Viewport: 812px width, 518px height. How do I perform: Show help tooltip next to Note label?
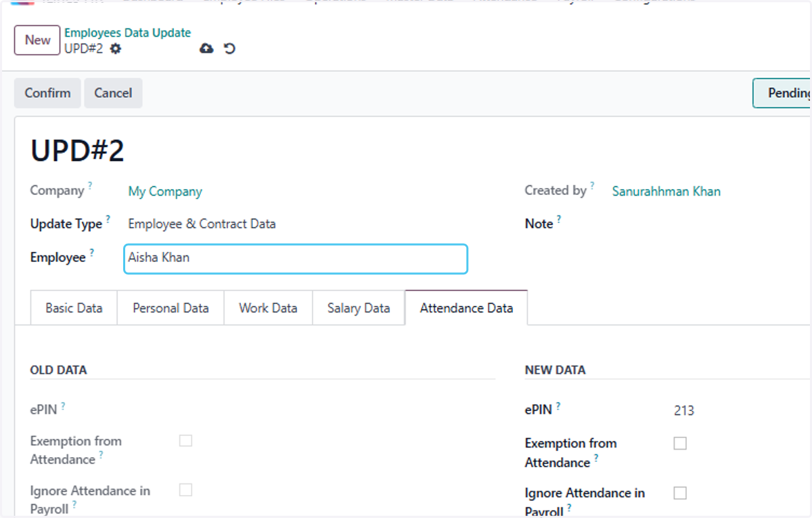559,219
